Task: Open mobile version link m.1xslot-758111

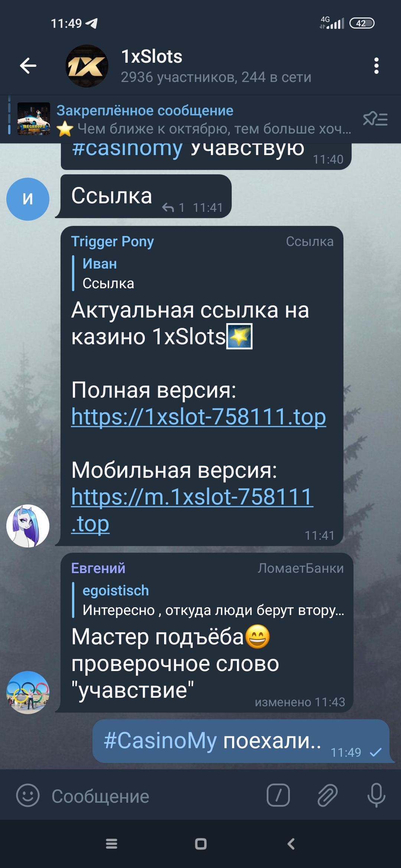Action: pos(192,510)
